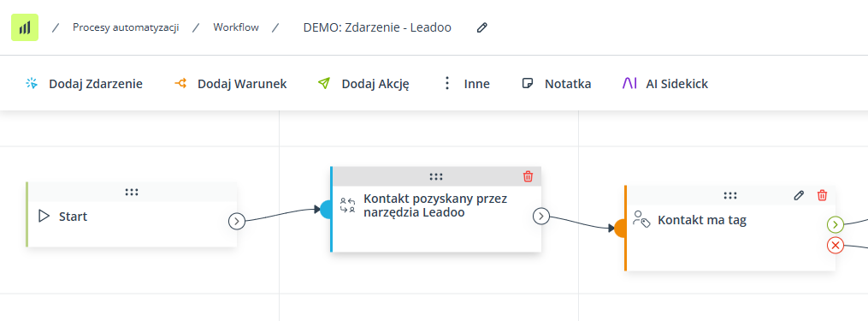Delete the Kontakt pozyskany przez narzędzia Leadoo node
This screenshot has height=321, width=868.
tap(528, 176)
